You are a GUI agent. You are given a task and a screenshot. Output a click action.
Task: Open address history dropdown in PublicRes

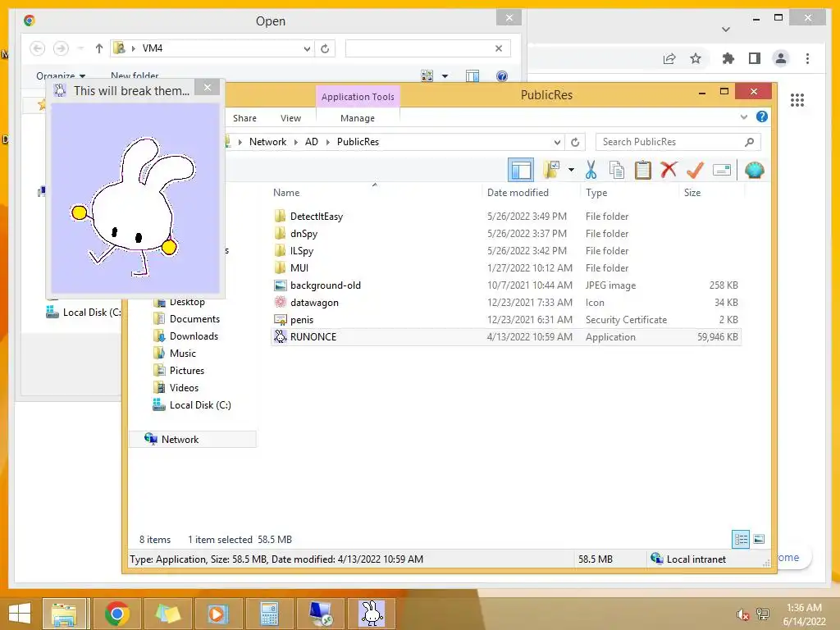tap(557, 142)
